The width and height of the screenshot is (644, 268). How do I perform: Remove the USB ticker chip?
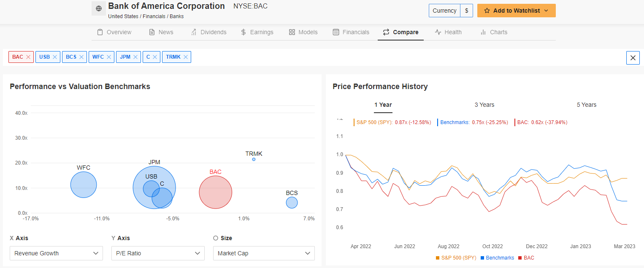(x=55, y=57)
